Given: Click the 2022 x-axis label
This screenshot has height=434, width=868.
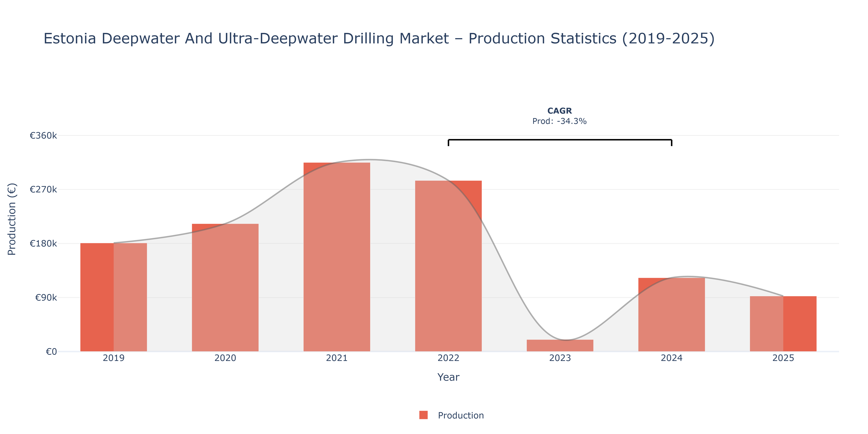Looking at the screenshot, I should click(448, 358).
